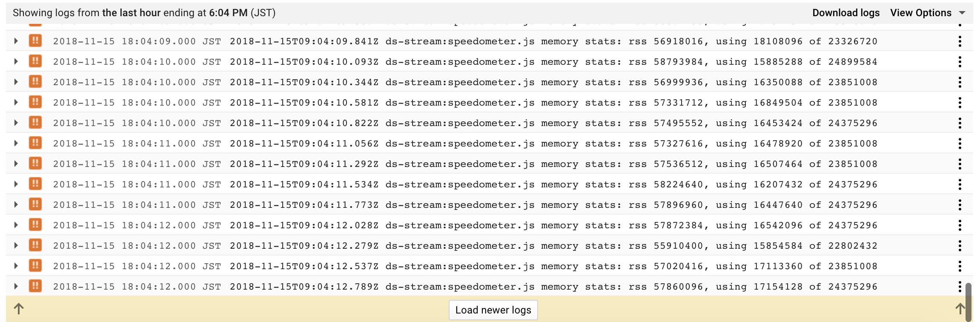
Task: Expand log entry 09:04:12.028Z
Action: click(x=16, y=225)
